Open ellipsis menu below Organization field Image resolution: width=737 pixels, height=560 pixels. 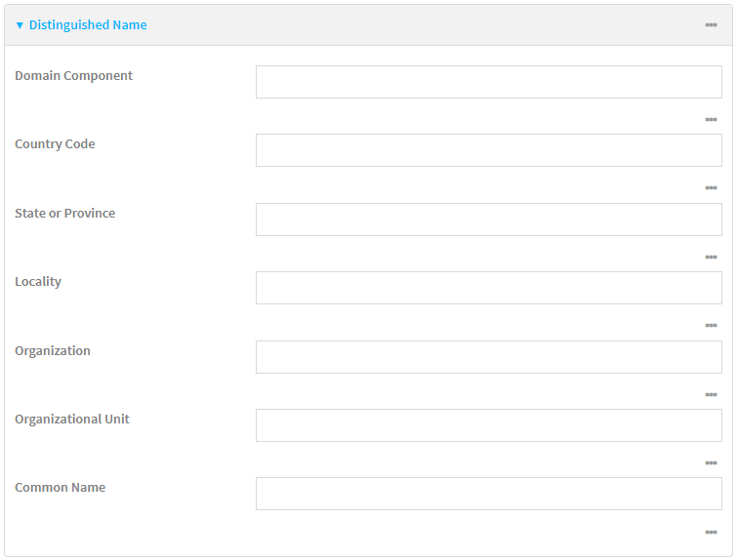[x=711, y=395]
